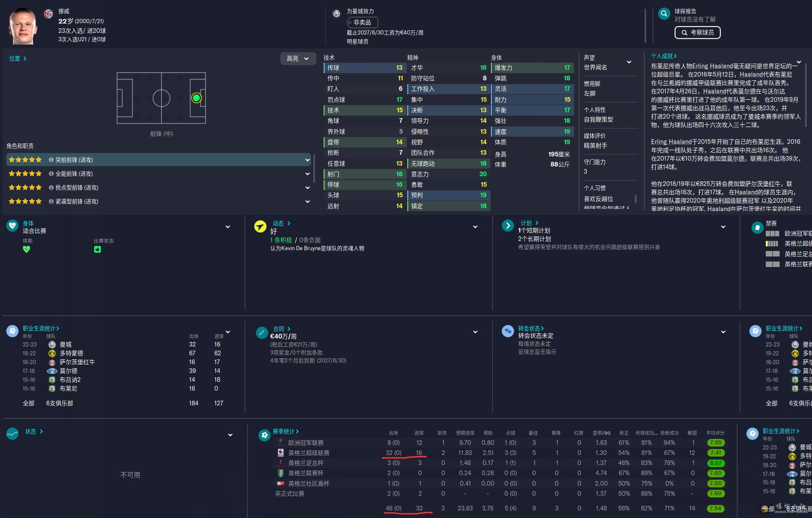Screen dimensions: 812x518
Task: Click the 进球 goals column header
Action: (x=419, y=433)
